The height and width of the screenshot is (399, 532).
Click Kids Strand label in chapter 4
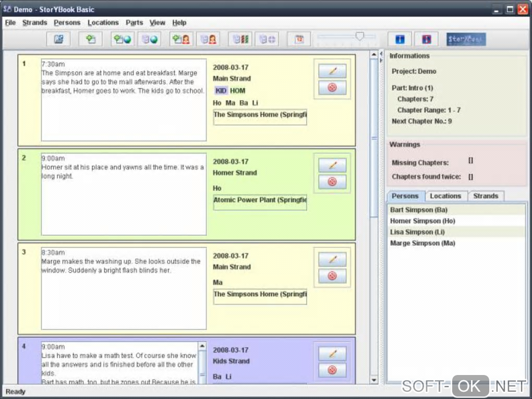(231, 361)
